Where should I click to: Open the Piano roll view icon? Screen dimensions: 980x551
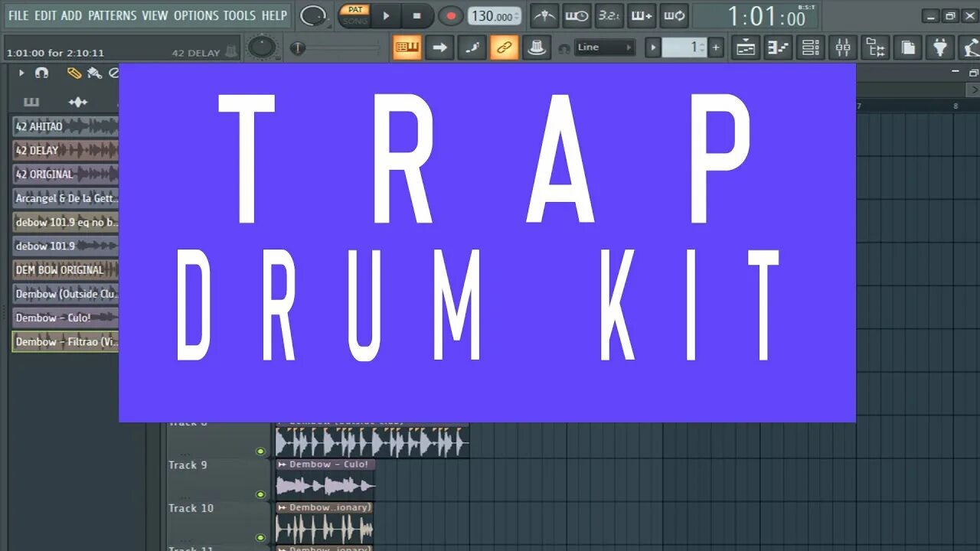pyautogui.click(x=778, y=47)
